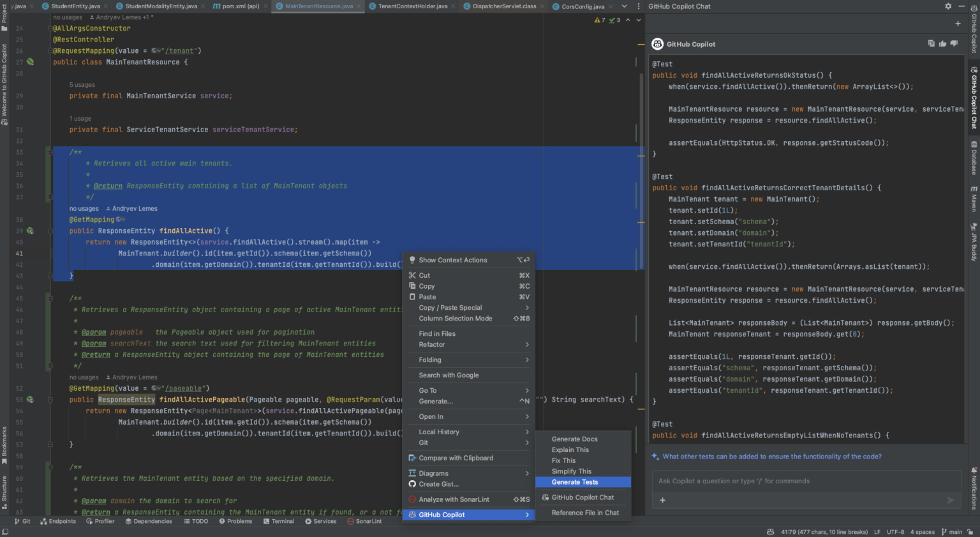This screenshot has width=980, height=537.
Task: Click UTF-8 encoding in status bar
Action: pyautogui.click(x=895, y=532)
